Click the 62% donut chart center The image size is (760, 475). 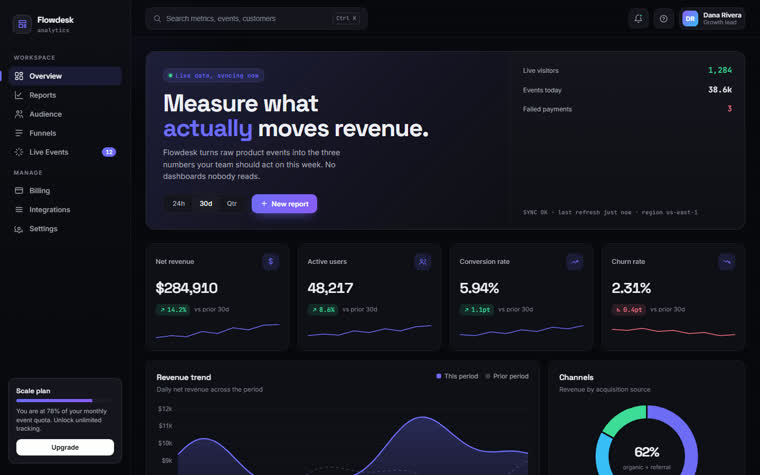pos(647,452)
